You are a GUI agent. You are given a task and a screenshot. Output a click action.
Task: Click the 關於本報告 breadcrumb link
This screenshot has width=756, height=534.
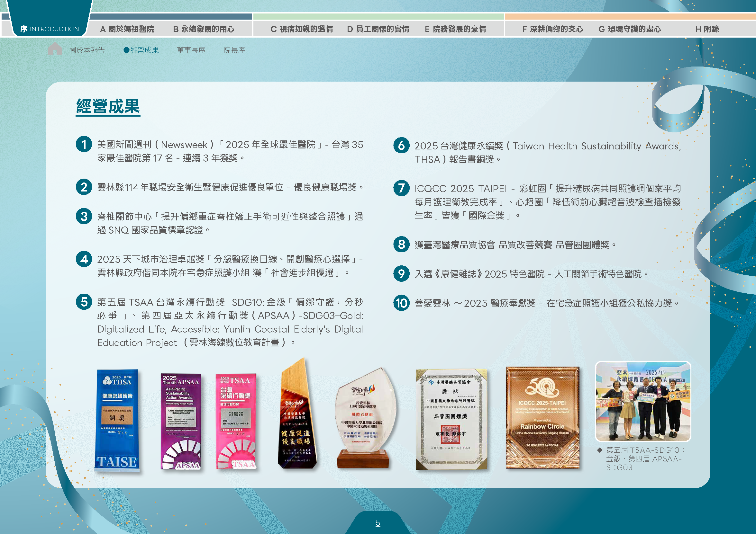click(x=87, y=50)
